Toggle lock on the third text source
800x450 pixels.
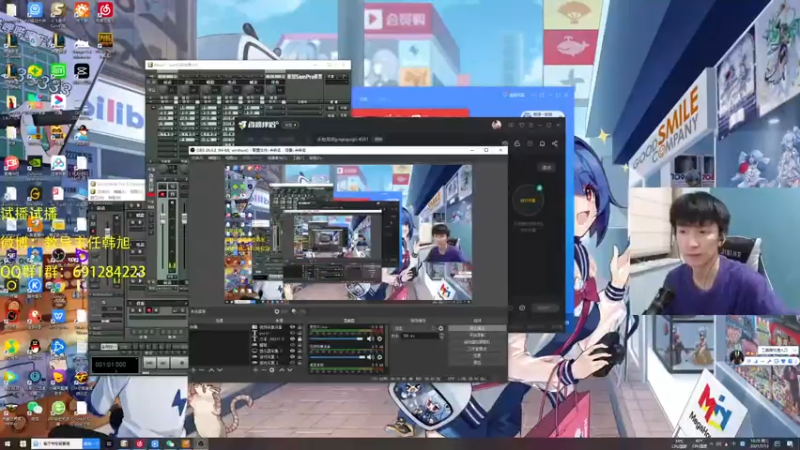click(x=299, y=339)
